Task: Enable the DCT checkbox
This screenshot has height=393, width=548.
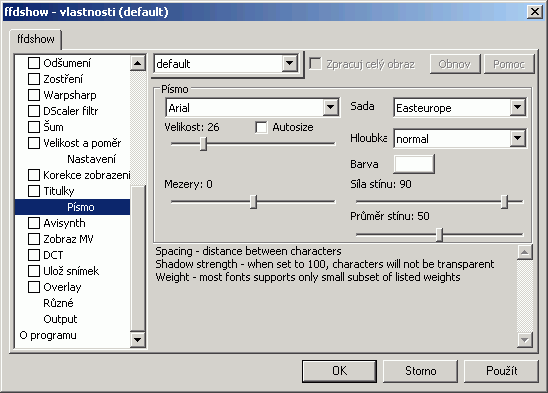Action: pyautogui.click(x=34, y=255)
